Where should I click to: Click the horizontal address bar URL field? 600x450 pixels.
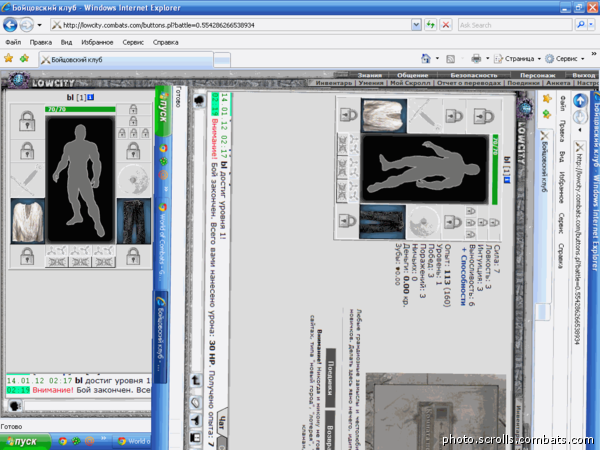(230, 25)
